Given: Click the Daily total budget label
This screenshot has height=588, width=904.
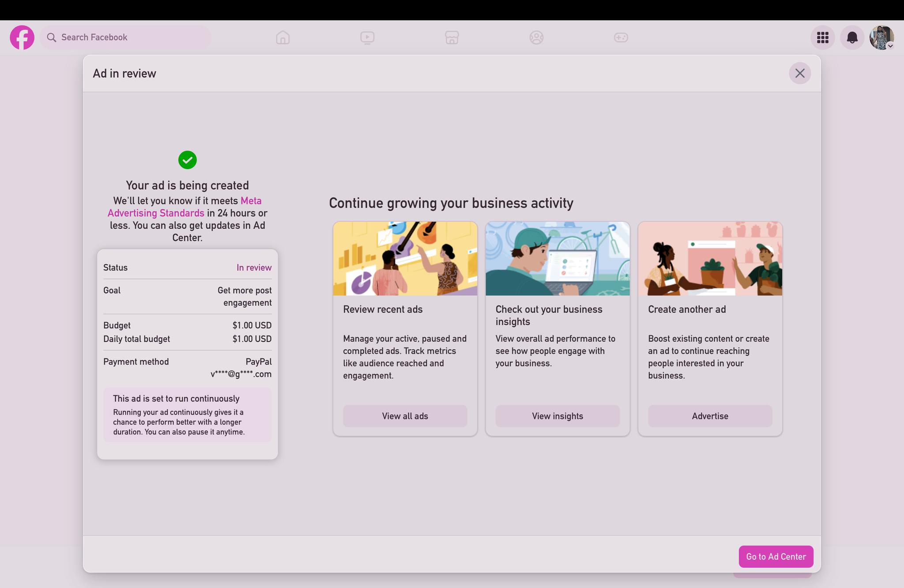Looking at the screenshot, I should [x=136, y=339].
